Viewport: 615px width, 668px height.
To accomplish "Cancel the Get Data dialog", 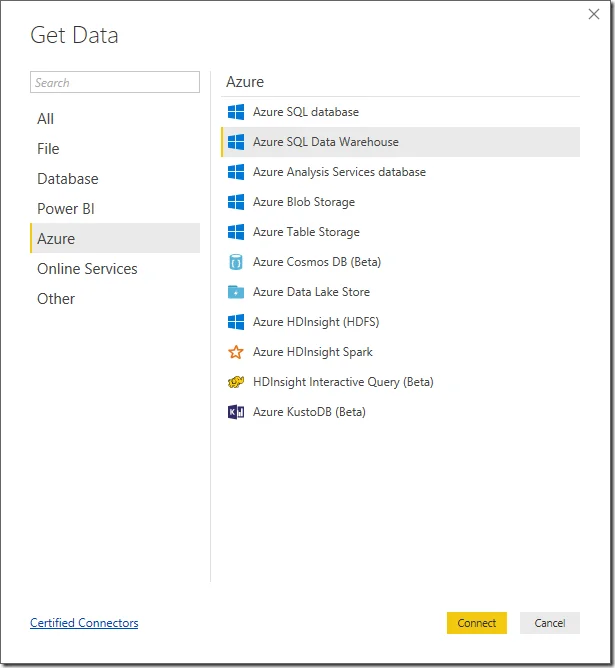I will pyautogui.click(x=549, y=623).
